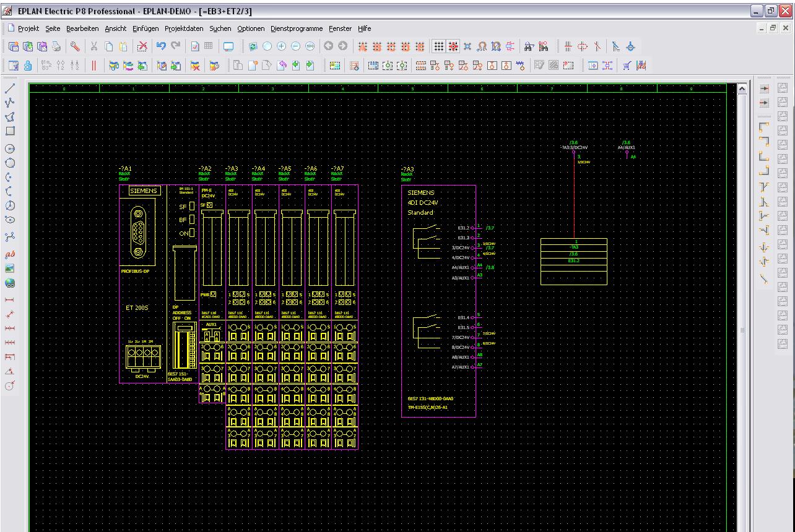Click the wrench settings icon
This screenshot has height=532, width=795.
pyautogui.click(x=75, y=46)
